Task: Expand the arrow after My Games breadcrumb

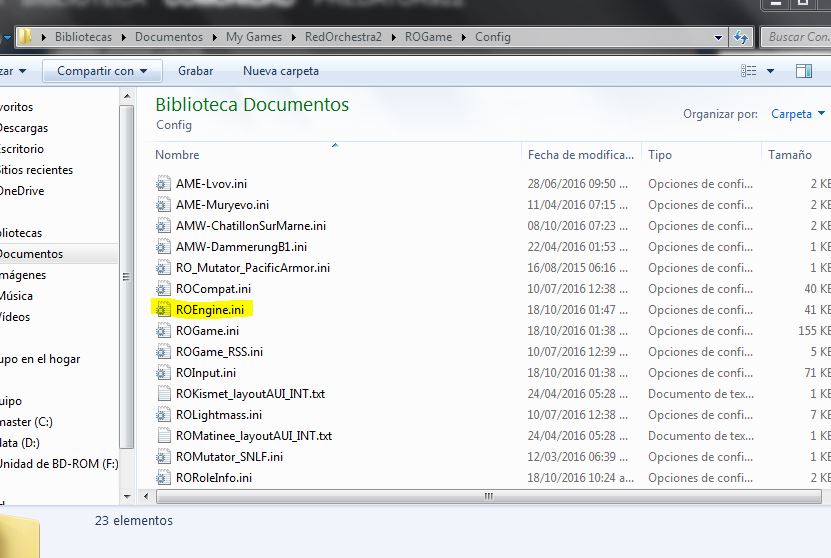Action: point(293,37)
